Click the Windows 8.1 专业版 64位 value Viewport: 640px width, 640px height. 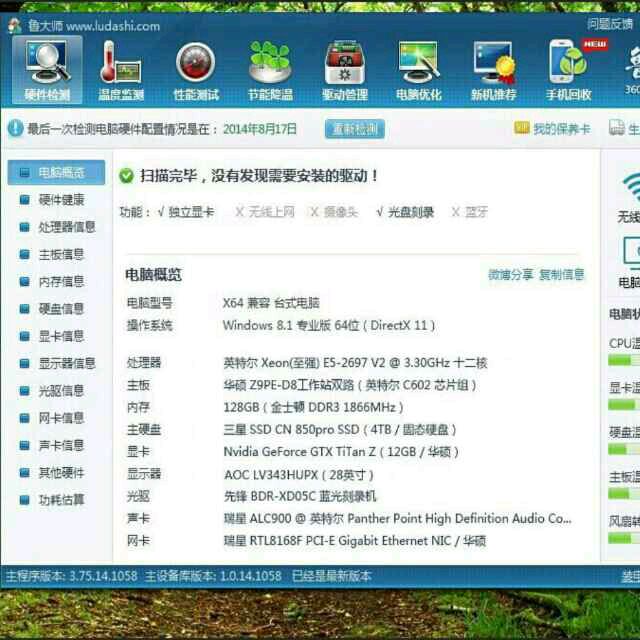329,325
